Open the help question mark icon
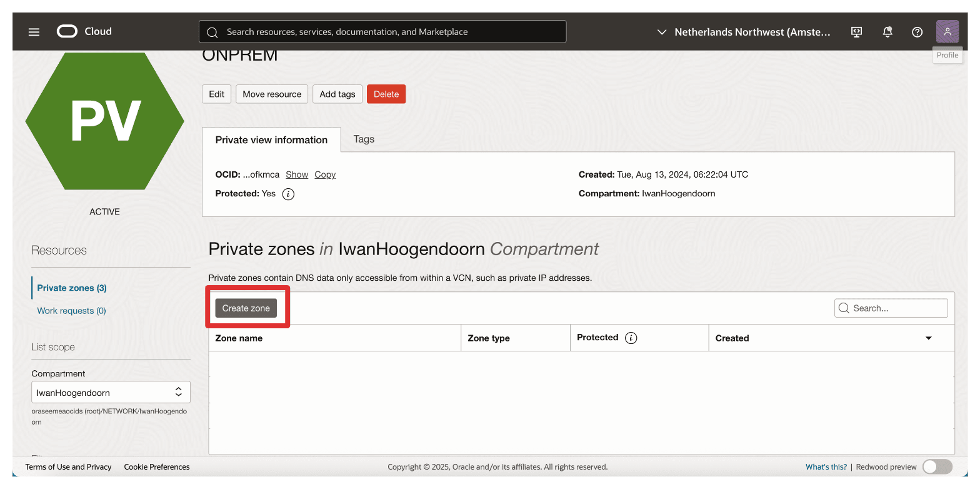 917,32
